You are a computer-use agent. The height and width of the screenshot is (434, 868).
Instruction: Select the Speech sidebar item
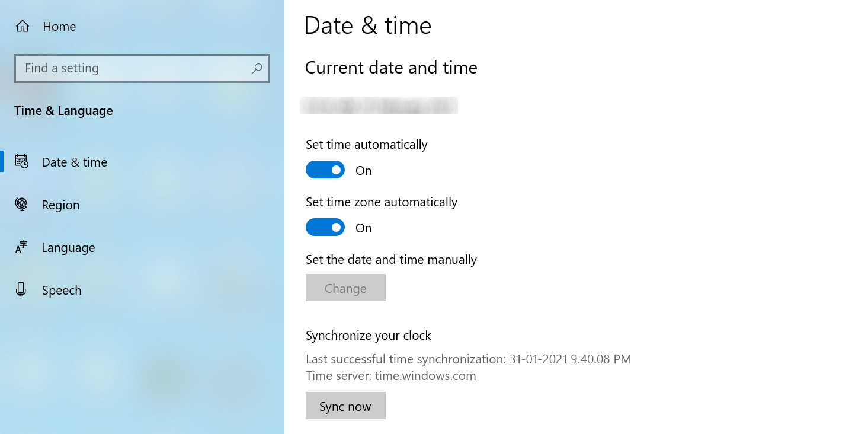(x=62, y=291)
